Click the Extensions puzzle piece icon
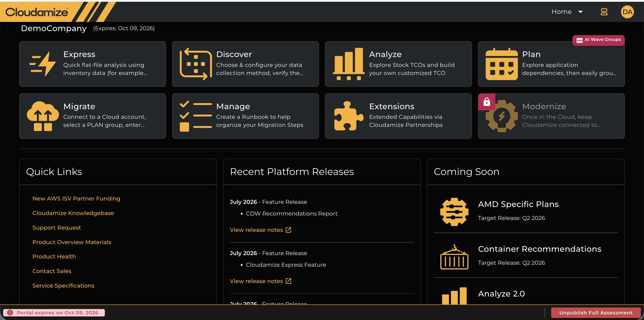The height and width of the screenshot is (320, 644). point(349,116)
